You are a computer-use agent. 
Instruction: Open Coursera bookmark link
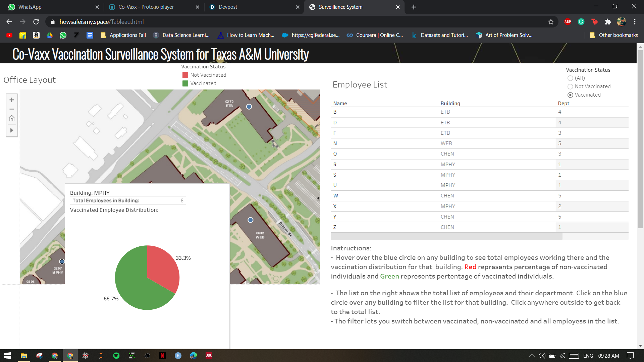(375, 35)
